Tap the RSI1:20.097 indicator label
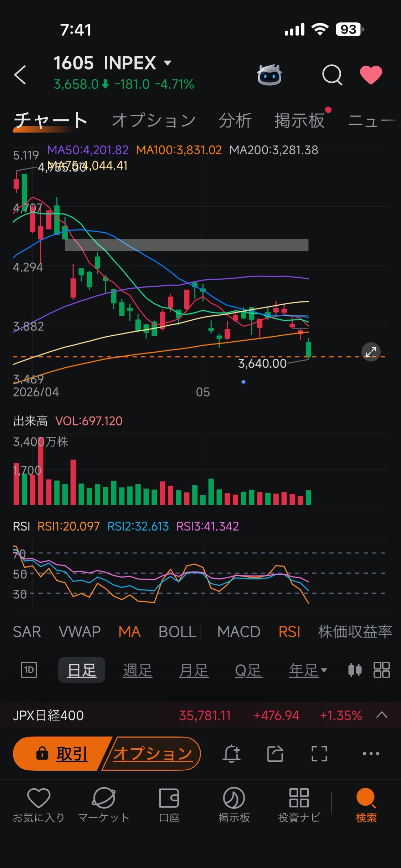The height and width of the screenshot is (868, 401). click(x=68, y=526)
